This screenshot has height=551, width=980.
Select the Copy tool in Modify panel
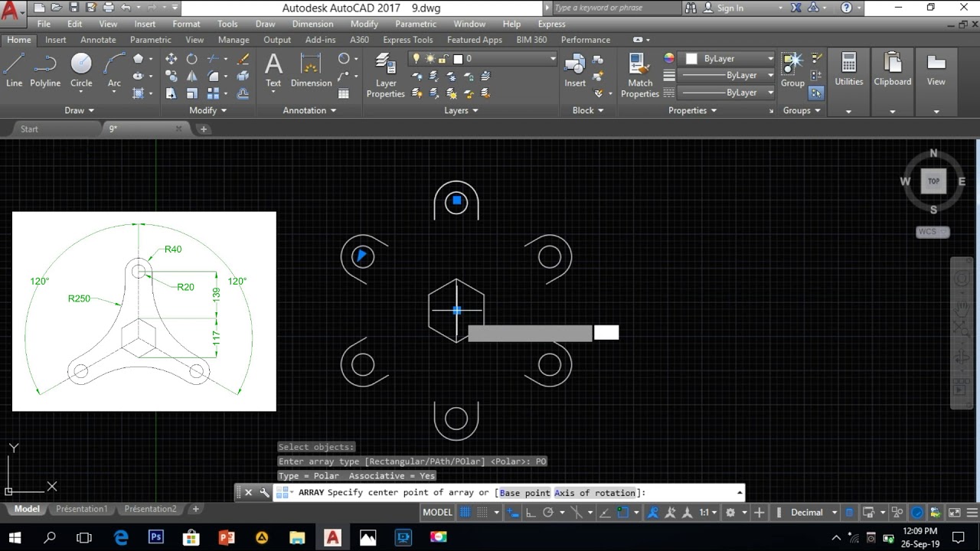pyautogui.click(x=171, y=76)
